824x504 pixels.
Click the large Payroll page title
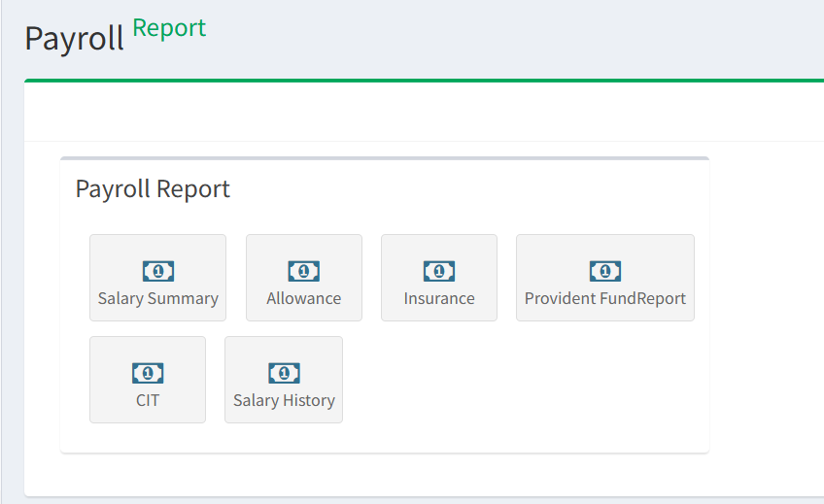coord(74,39)
